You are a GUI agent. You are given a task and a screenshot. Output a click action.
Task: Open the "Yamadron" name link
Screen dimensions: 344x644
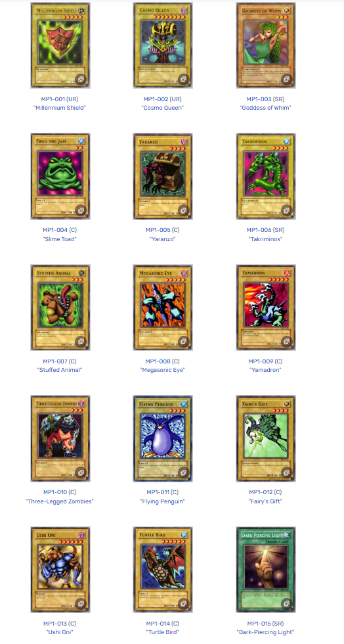point(265,370)
